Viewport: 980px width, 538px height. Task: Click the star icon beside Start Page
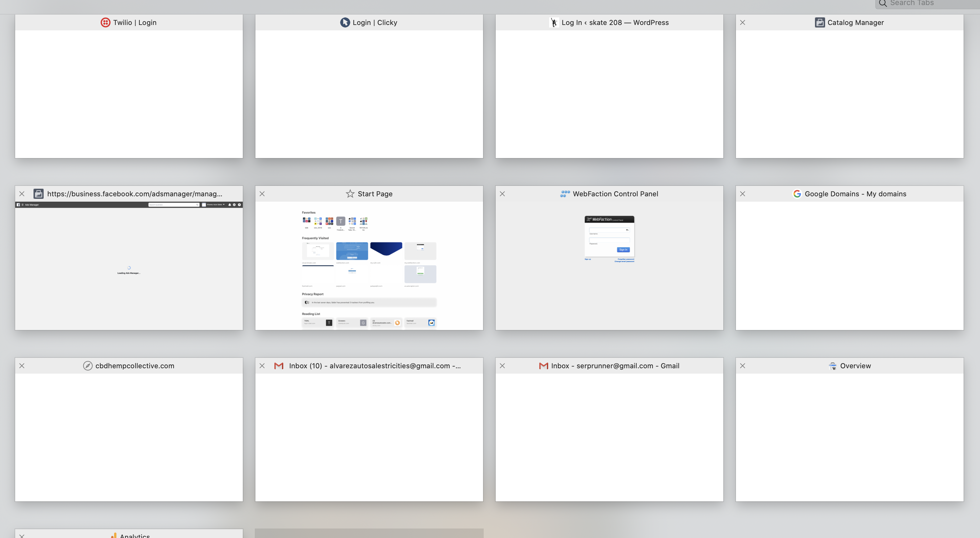(x=350, y=194)
